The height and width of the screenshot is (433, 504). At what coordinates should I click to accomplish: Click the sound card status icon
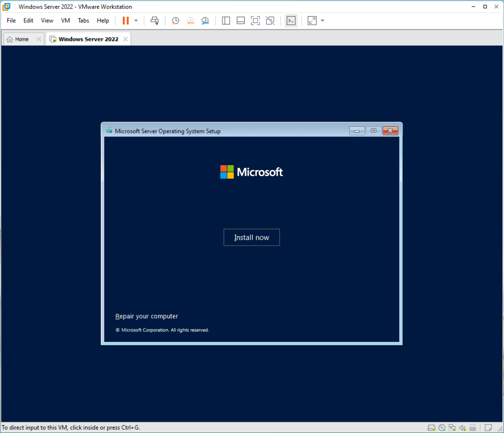462,428
